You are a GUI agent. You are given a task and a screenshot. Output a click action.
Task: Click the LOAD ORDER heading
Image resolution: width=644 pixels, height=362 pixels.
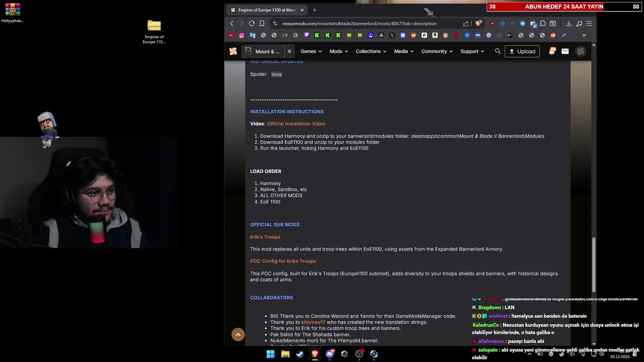point(266,171)
